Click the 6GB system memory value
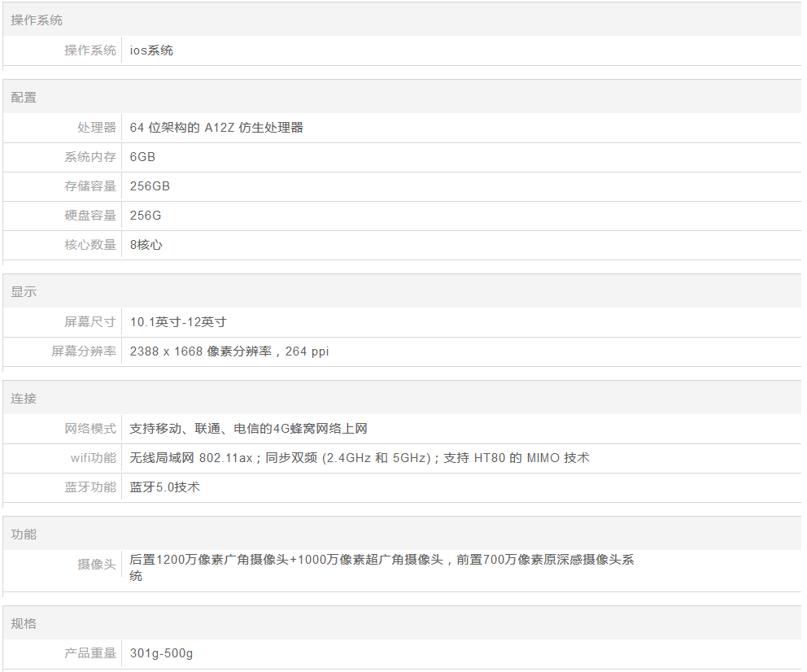The image size is (807, 672). 142,157
